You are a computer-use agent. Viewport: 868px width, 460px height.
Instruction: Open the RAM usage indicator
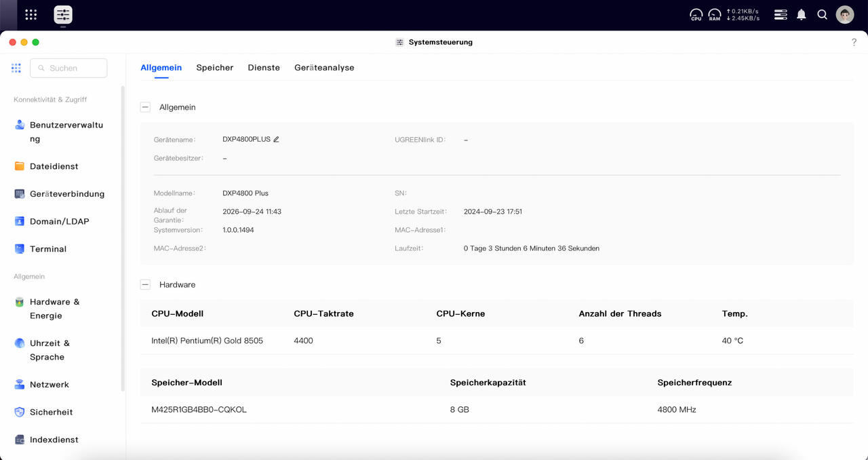(x=715, y=14)
